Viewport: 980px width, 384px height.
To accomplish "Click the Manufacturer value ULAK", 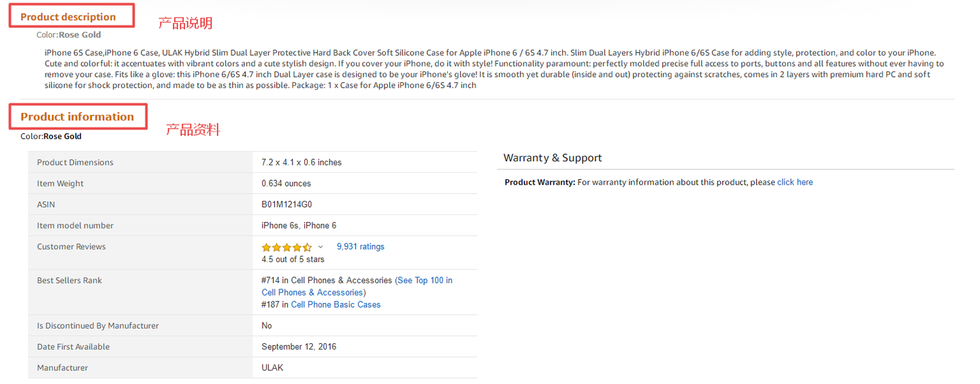I will pyautogui.click(x=272, y=368).
